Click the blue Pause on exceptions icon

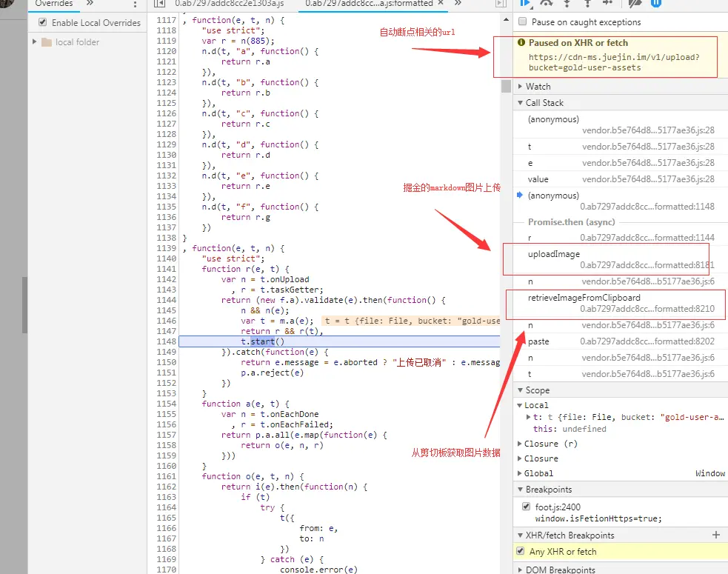[x=656, y=3]
